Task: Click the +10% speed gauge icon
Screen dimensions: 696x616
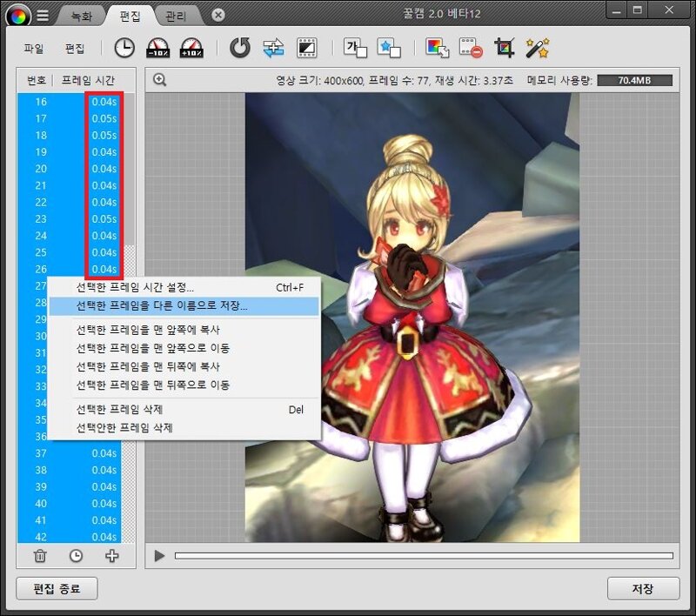Action: click(191, 48)
